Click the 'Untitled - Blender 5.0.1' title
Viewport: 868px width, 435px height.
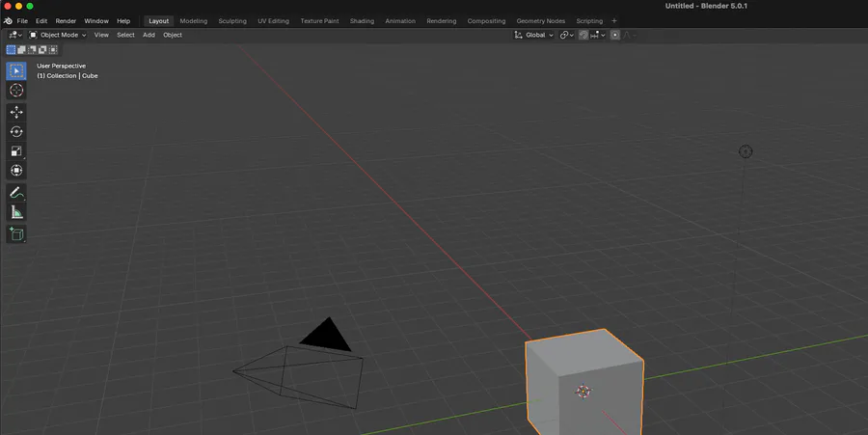706,6
